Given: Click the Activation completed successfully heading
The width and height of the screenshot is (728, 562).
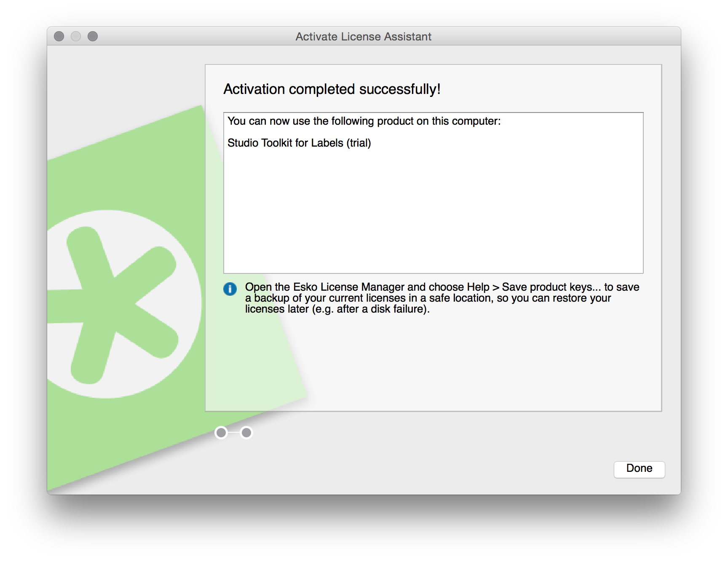Looking at the screenshot, I should click(x=332, y=89).
